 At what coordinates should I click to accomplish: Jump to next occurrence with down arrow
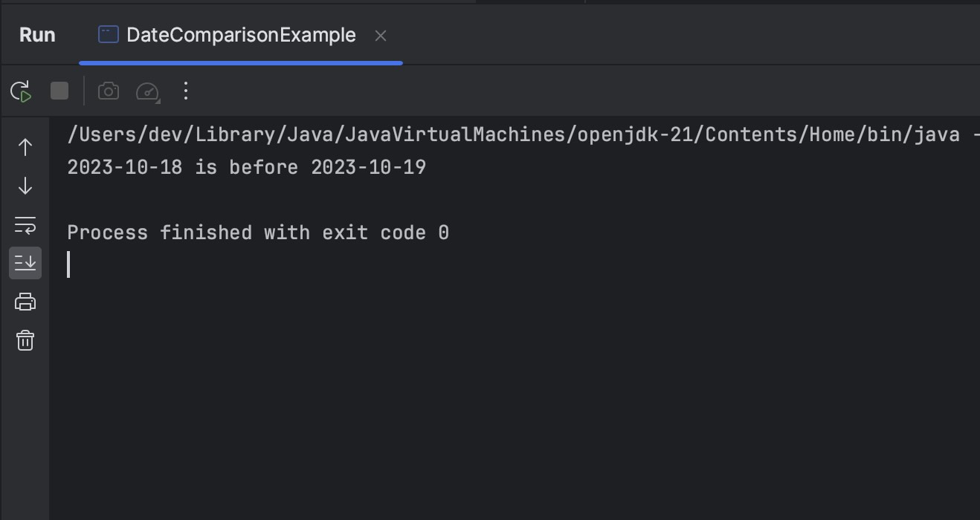[25, 186]
